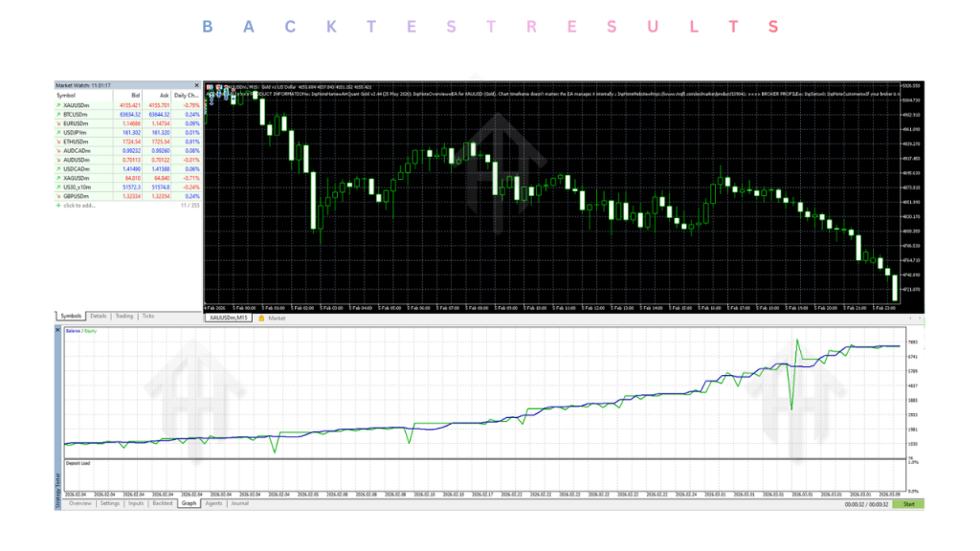Click the USDJPYm trend arrow icon

tap(58, 133)
